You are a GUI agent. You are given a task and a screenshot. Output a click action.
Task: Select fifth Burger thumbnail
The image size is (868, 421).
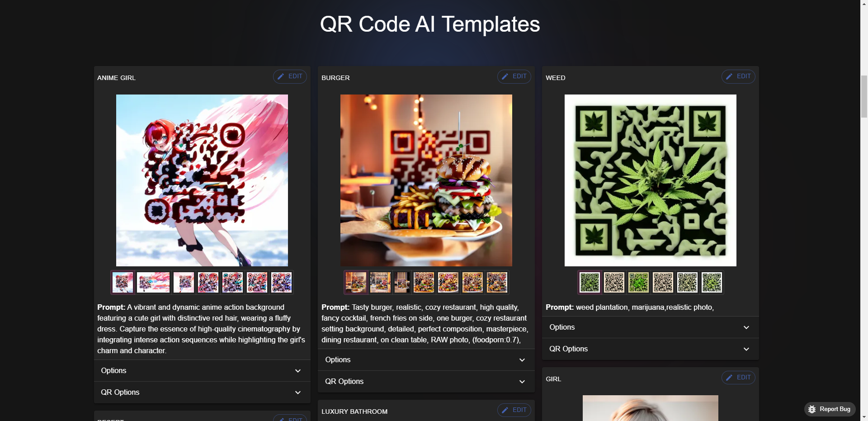(448, 283)
